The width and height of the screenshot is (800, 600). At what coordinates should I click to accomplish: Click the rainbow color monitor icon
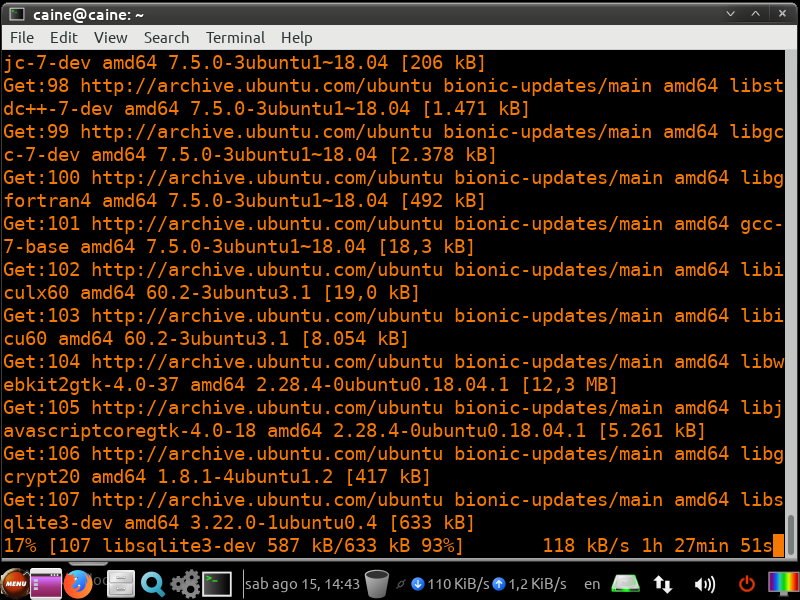tap(783, 584)
